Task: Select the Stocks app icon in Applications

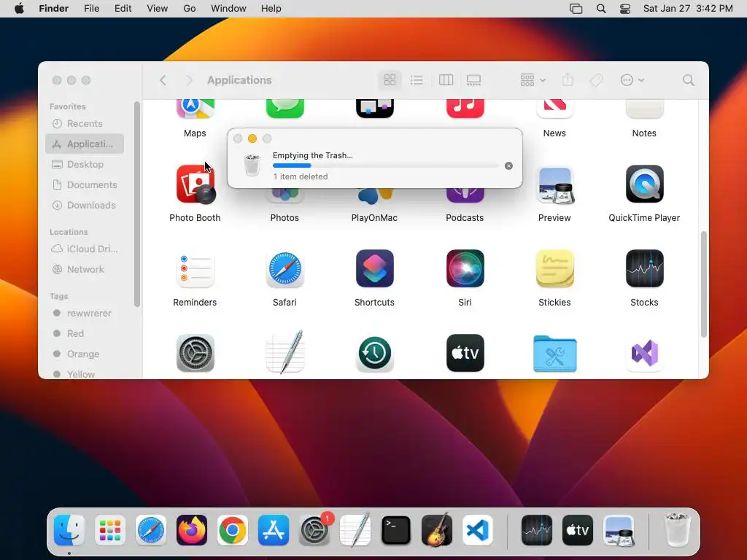Action: click(644, 268)
